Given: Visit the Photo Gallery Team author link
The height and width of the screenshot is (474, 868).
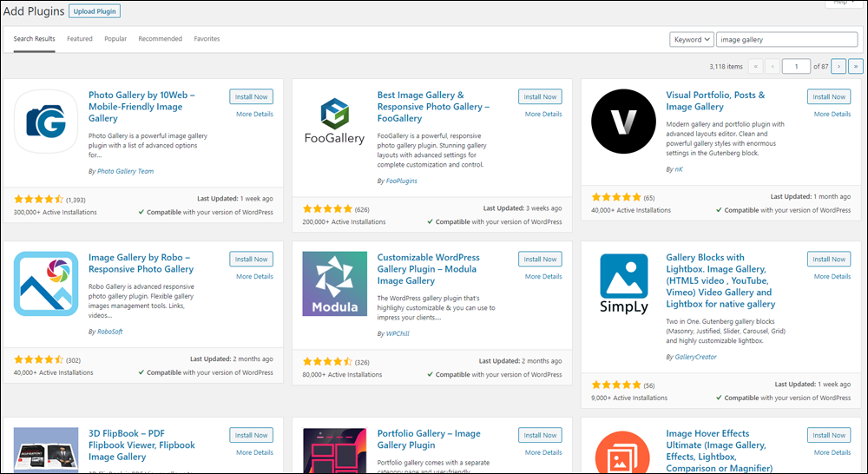Looking at the screenshot, I should [x=126, y=171].
